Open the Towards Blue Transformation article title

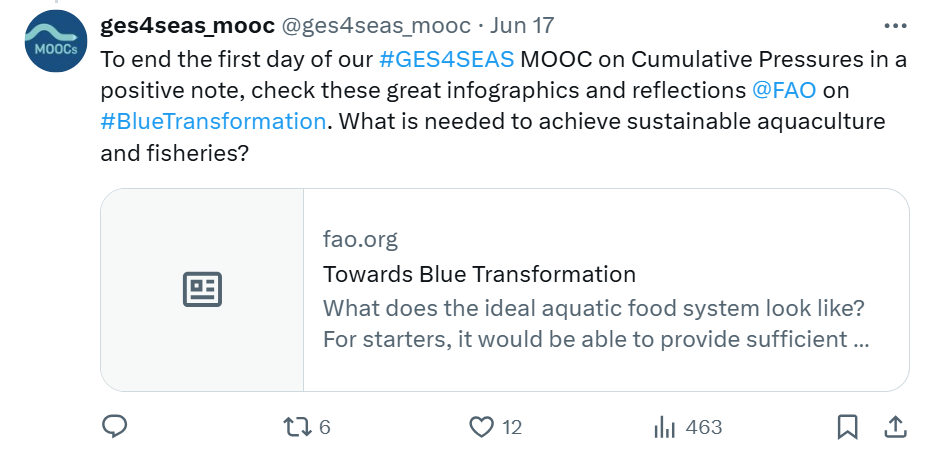pos(479,274)
